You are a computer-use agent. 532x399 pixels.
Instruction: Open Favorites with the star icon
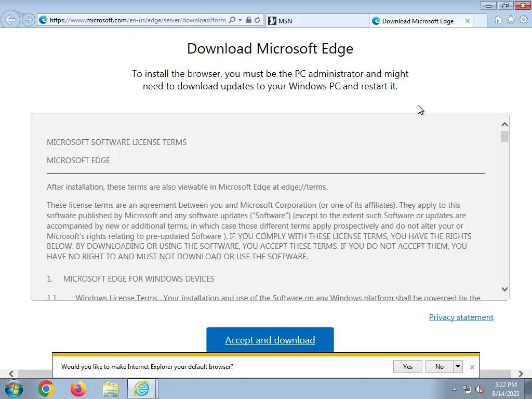click(x=511, y=20)
